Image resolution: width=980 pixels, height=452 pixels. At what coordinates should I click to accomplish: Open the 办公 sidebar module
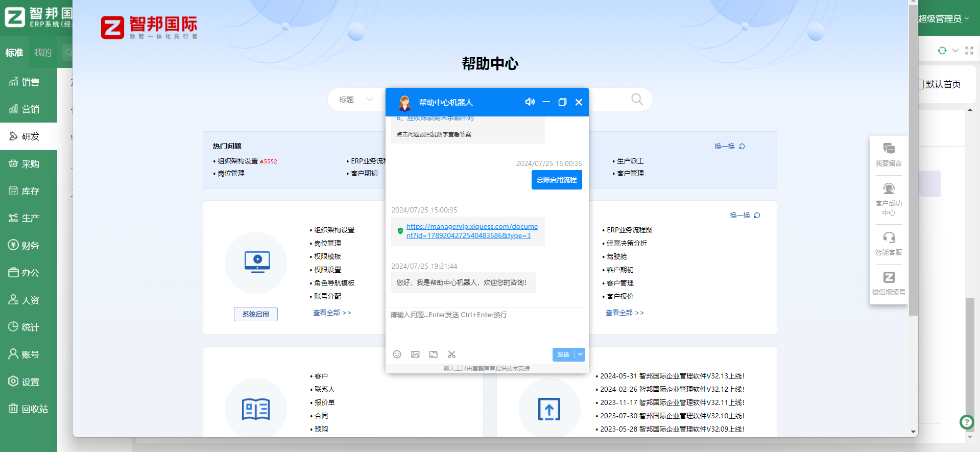(29, 273)
